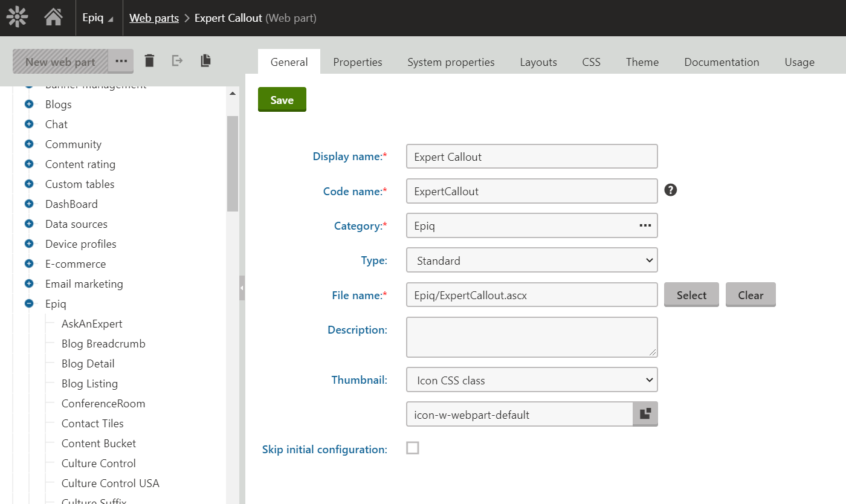This screenshot has height=504, width=846.
Task: Enable Skip initial configuration checkbox
Action: tap(413, 448)
